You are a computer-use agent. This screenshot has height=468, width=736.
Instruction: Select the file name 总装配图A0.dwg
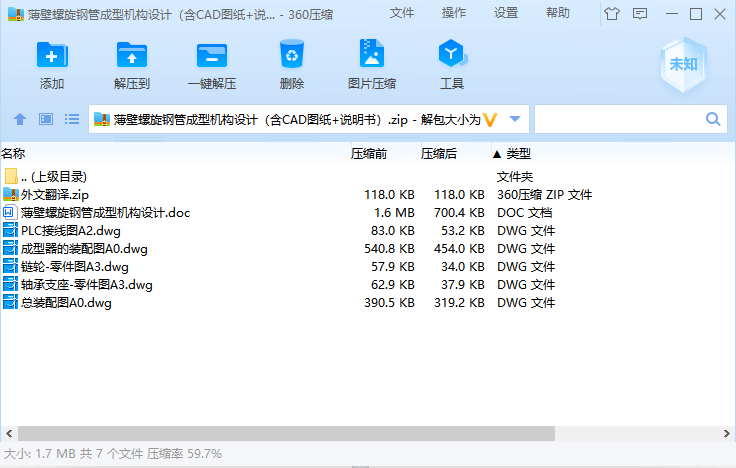(66, 303)
